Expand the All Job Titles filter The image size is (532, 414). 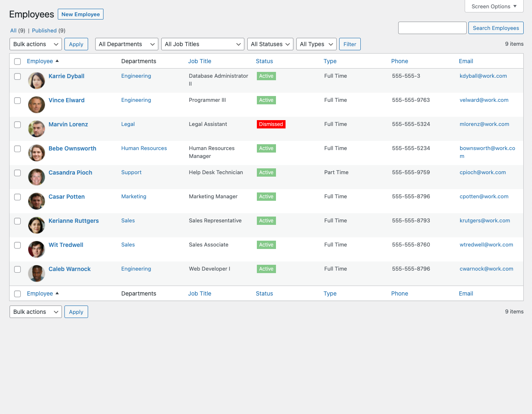click(x=202, y=44)
